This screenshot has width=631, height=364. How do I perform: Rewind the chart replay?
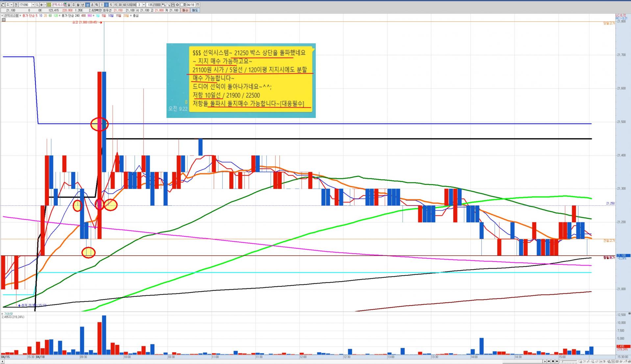(x=549, y=361)
